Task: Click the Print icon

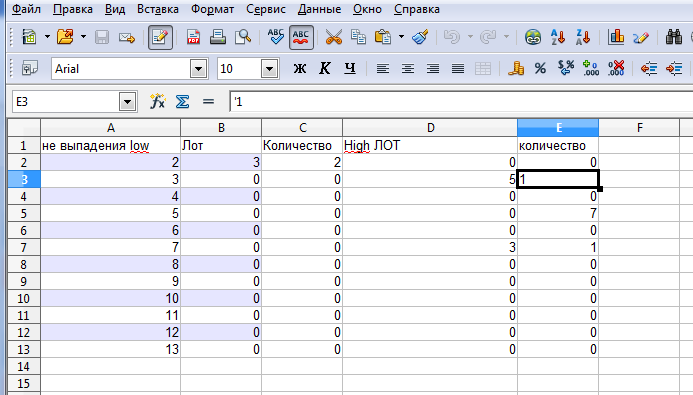Action: [x=218, y=37]
